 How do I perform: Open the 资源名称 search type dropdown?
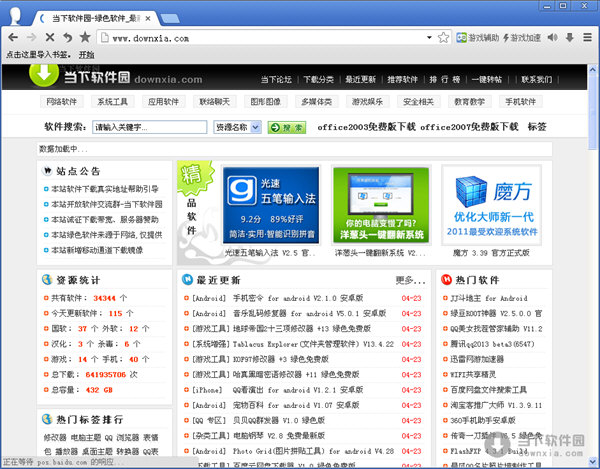tap(238, 127)
